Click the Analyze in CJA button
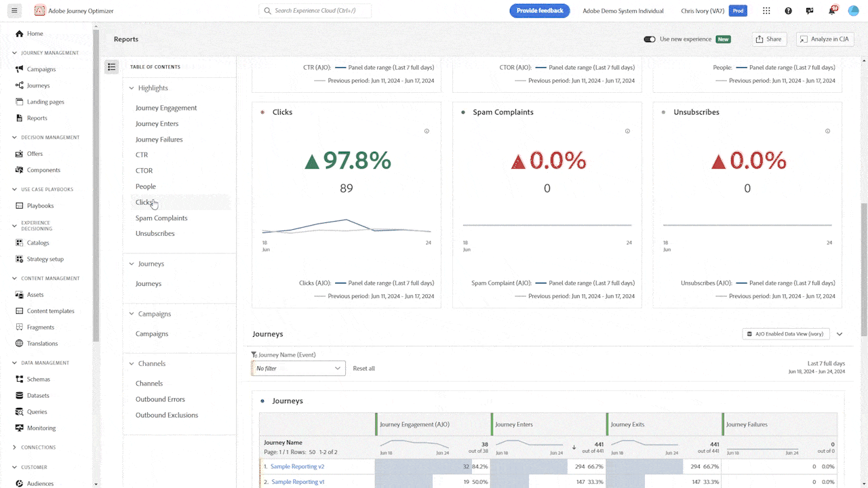The height and width of the screenshot is (488, 868). coord(825,39)
